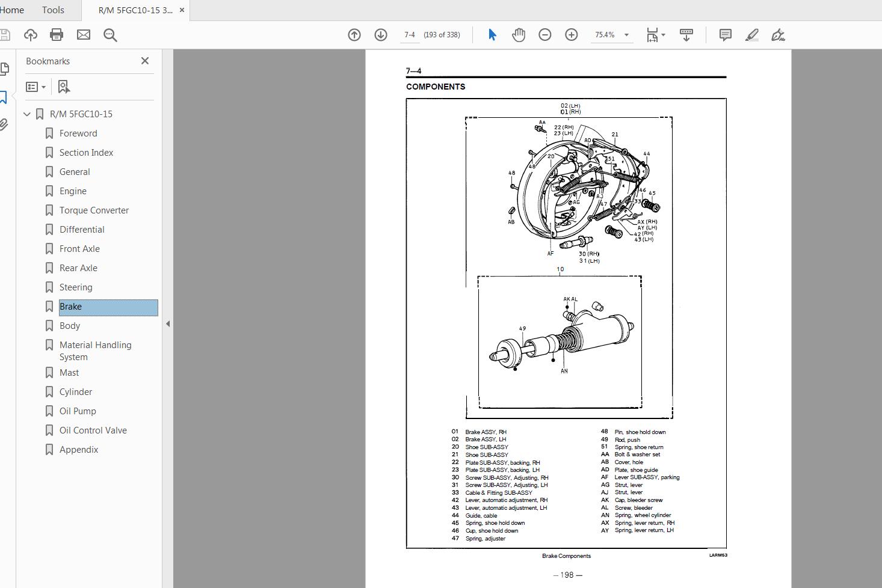
Task: Open the zoom level percentage dropdown
Action: 627,35
